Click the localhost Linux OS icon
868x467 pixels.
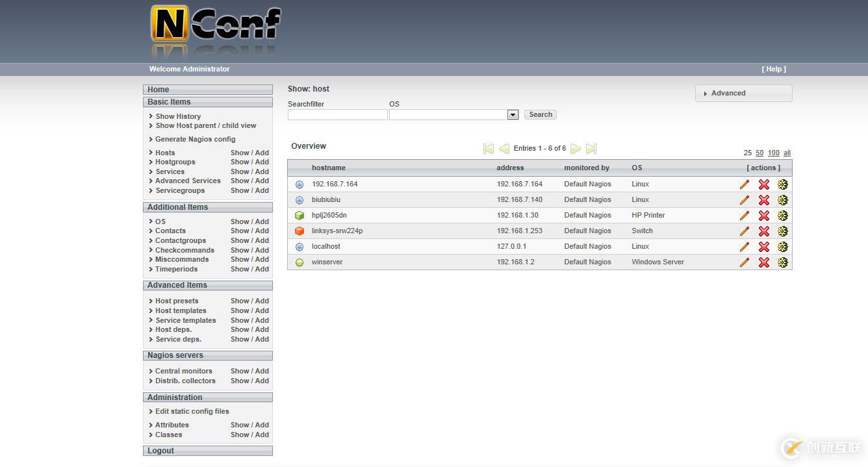coord(300,247)
